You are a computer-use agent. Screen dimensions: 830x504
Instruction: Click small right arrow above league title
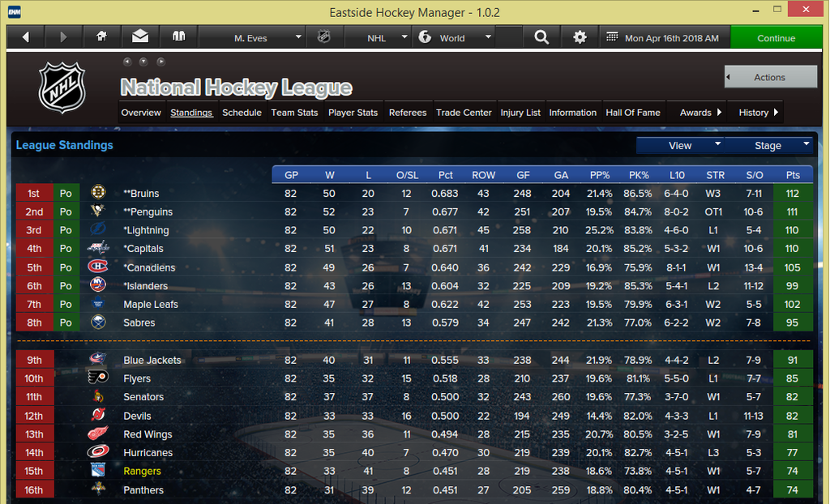[x=160, y=62]
